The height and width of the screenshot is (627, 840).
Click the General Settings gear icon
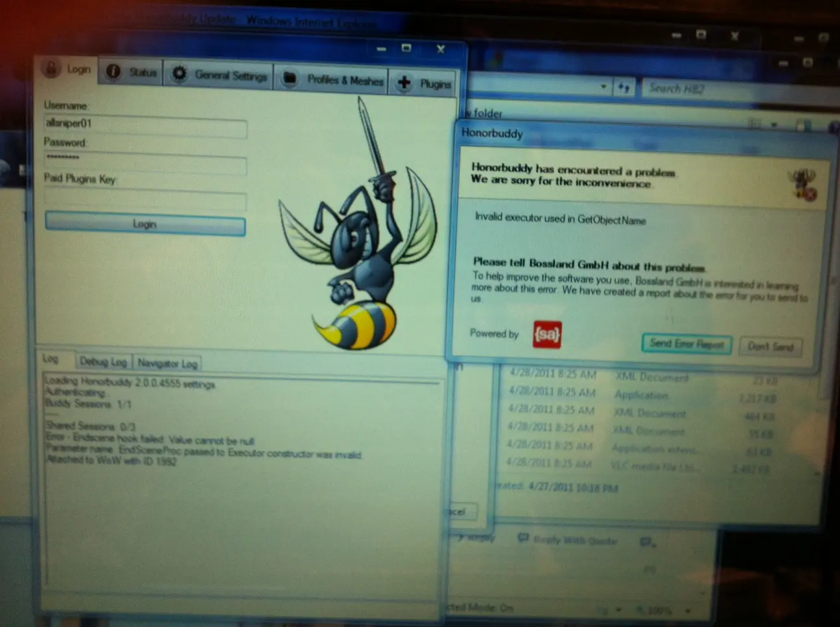point(179,74)
